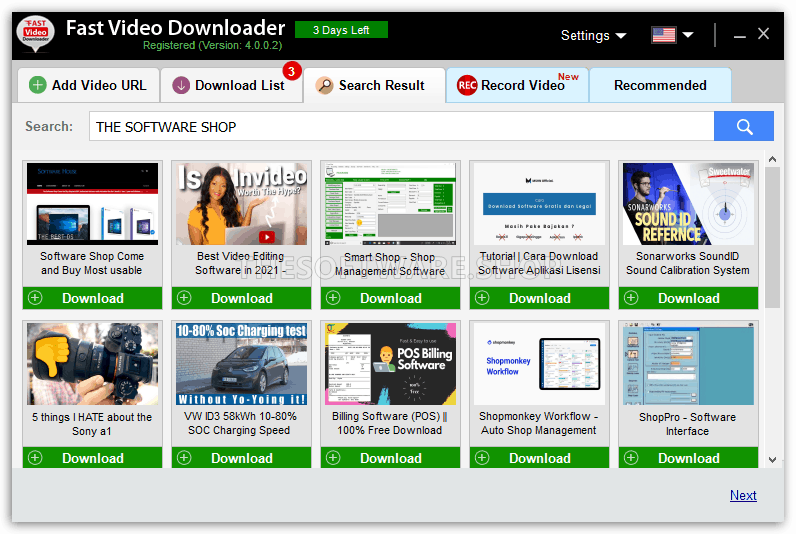
Task: Download ShopPro Software Interface video
Action: tap(688, 457)
